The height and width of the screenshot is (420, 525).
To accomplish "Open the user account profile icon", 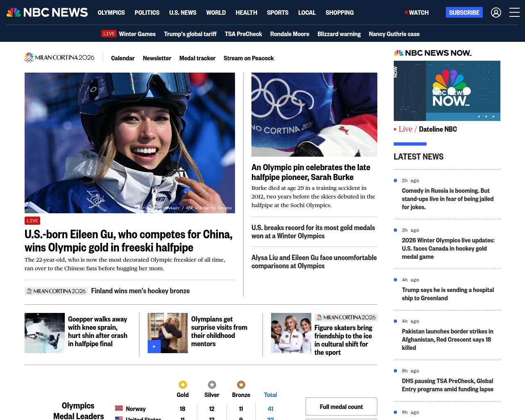I will click(x=496, y=13).
